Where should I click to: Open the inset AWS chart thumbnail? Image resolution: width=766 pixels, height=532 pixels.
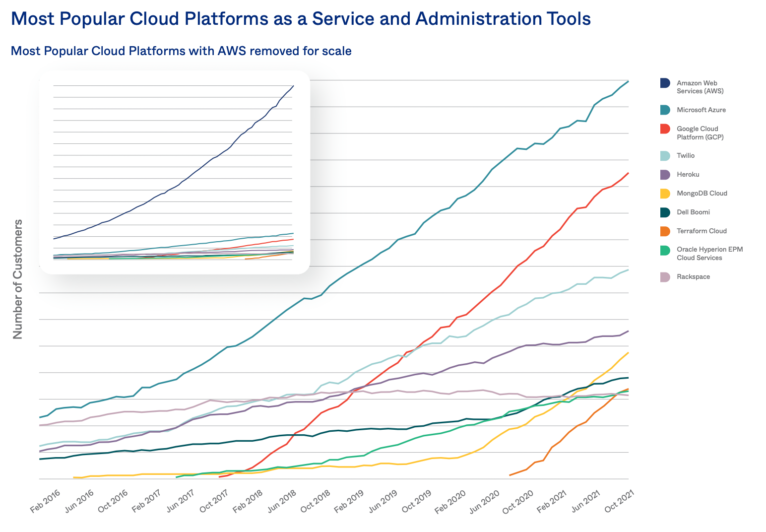[174, 172]
